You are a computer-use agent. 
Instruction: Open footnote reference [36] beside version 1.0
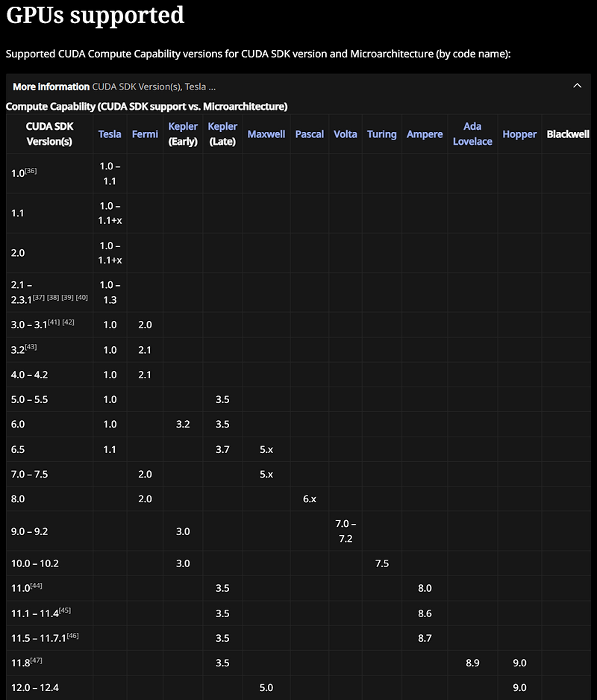(31, 171)
